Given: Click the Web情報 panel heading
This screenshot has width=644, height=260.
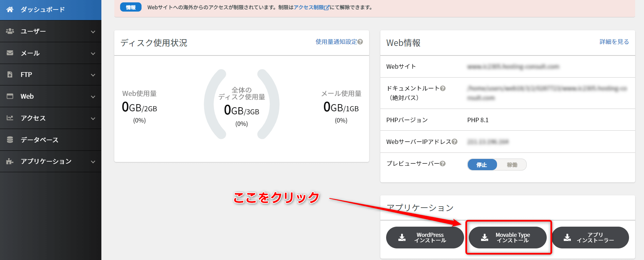Looking at the screenshot, I should (x=403, y=43).
